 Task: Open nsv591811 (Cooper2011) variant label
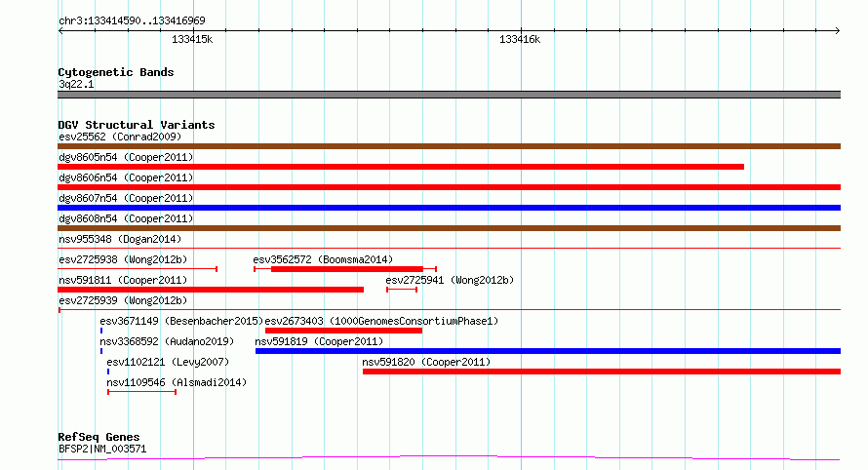(x=123, y=280)
